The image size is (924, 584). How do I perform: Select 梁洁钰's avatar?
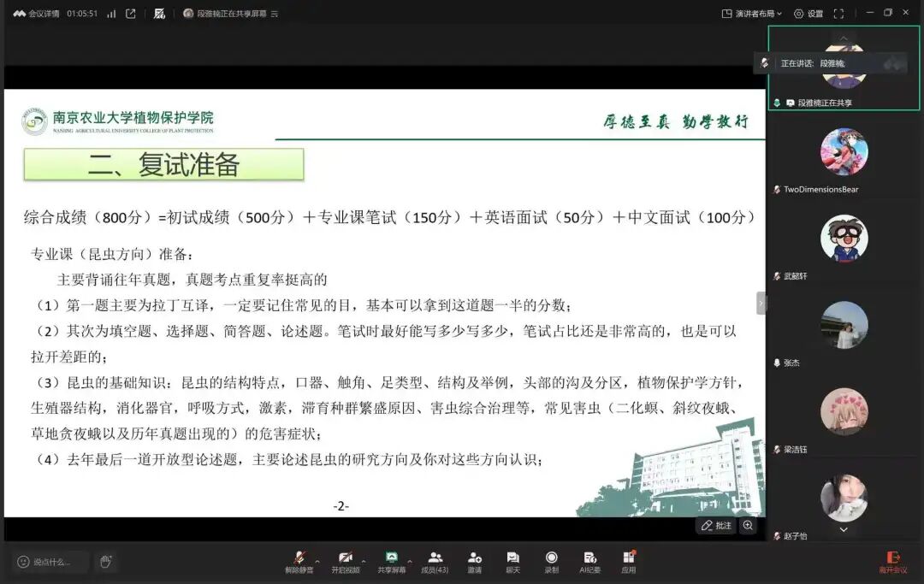tap(844, 411)
